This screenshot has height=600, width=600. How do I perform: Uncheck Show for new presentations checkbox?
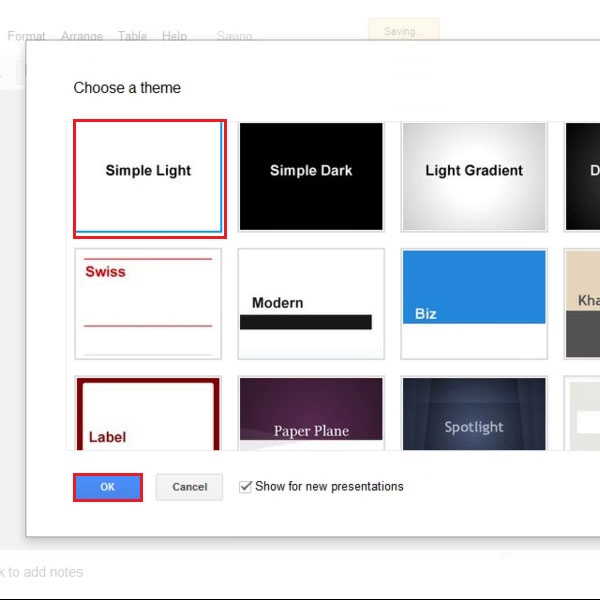(x=245, y=487)
